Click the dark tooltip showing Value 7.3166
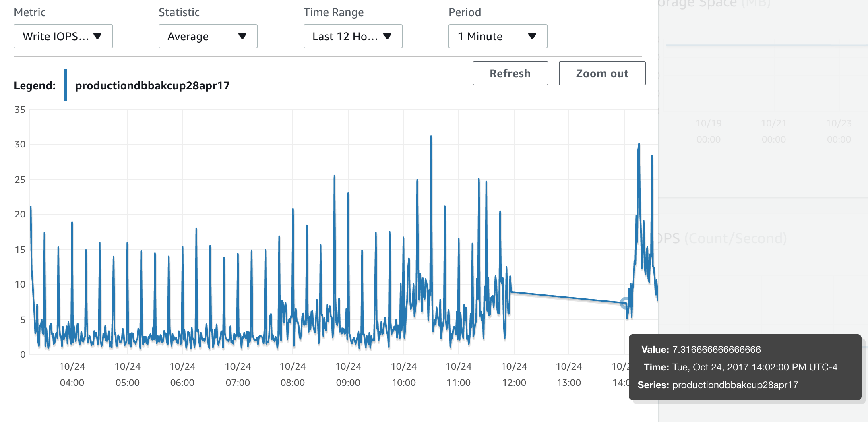868x422 pixels. 745,367
